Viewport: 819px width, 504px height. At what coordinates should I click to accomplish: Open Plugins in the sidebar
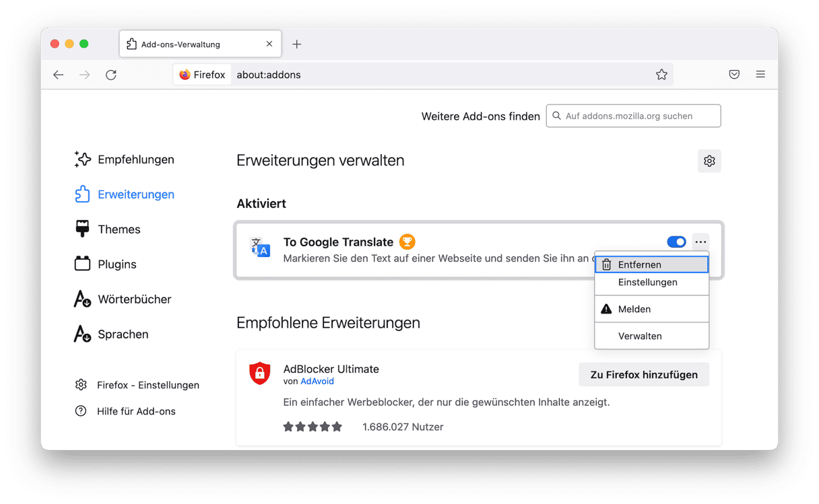pos(105,264)
